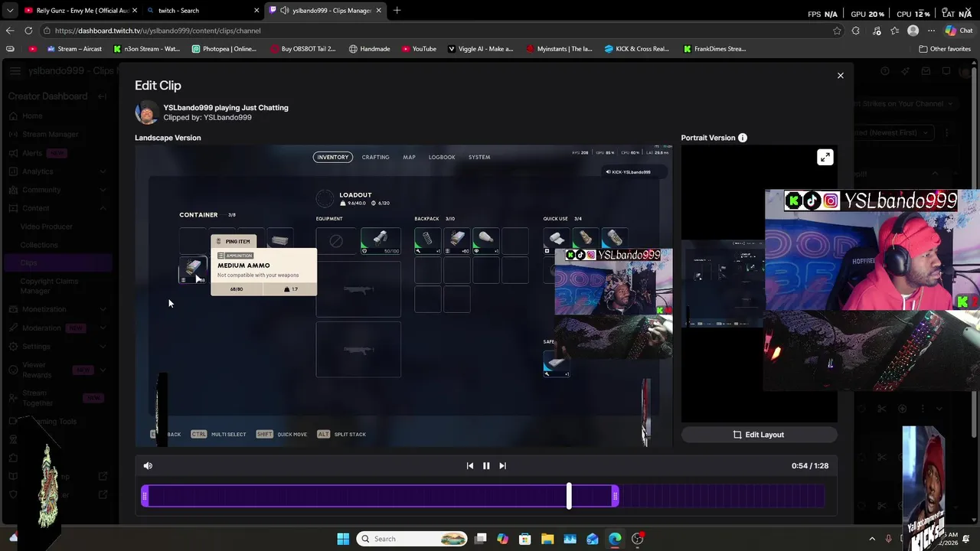Open Home in the background dashboard sidebar
This screenshot has width=980, height=551.
coord(32,116)
